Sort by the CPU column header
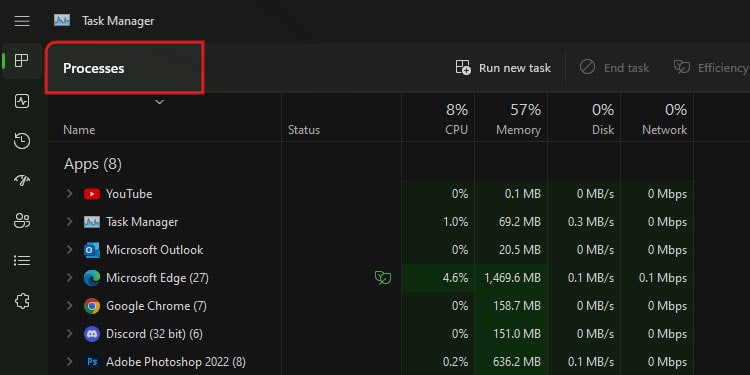750x375 pixels. [456, 130]
